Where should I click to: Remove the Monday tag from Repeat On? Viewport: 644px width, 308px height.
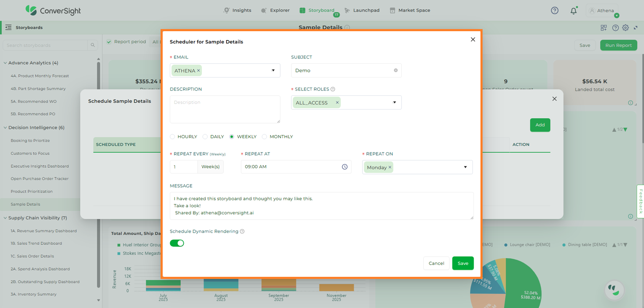[x=390, y=167]
